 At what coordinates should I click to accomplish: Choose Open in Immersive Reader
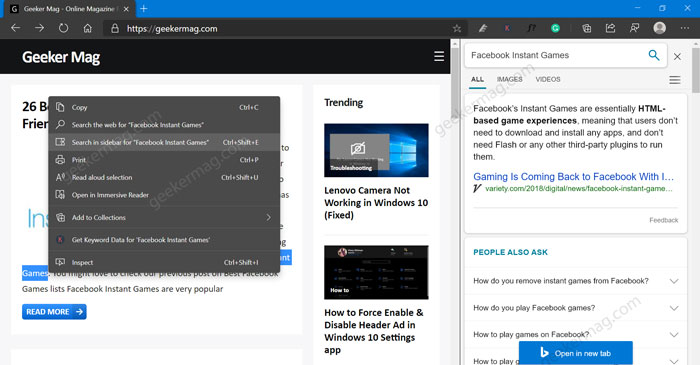click(x=164, y=195)
